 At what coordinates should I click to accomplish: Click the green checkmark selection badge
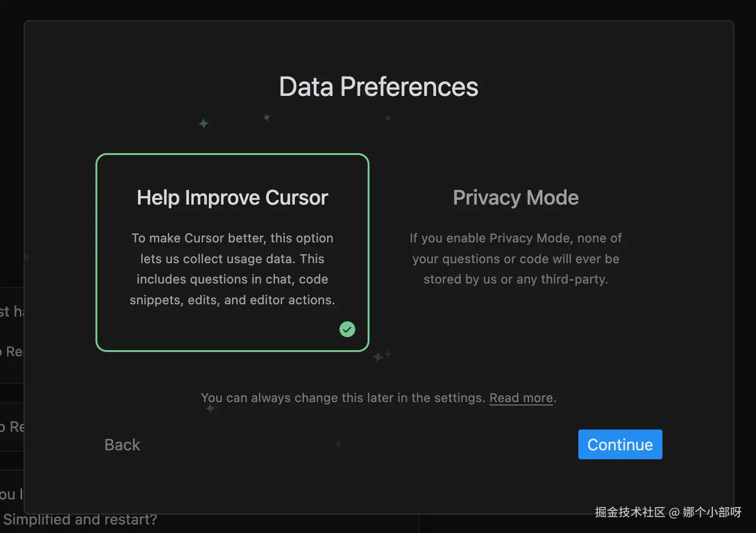tap(347, 329)
